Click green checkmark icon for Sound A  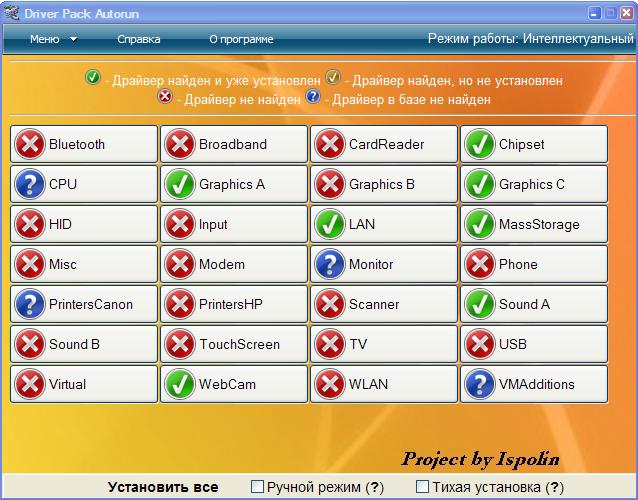(480, 304)
